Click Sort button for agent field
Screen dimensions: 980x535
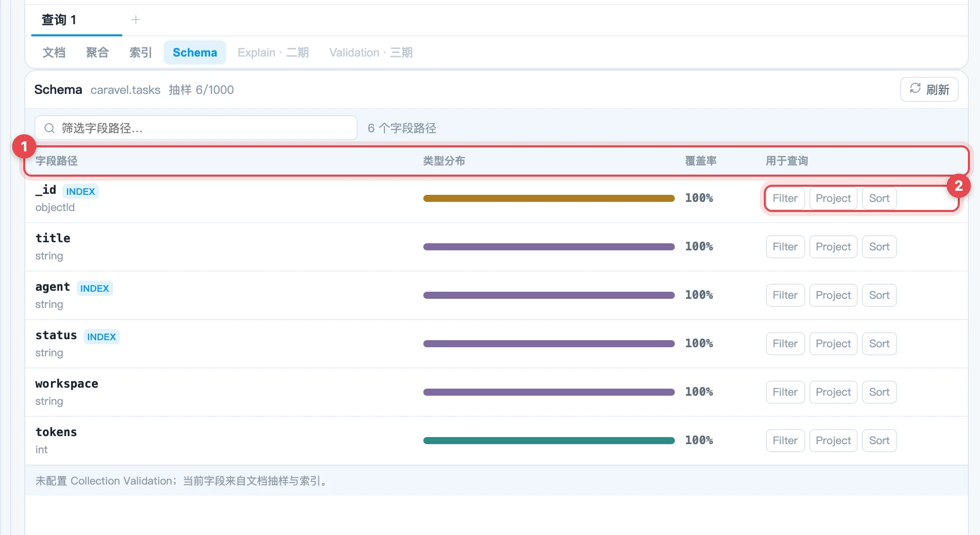[x=879, y=295]
